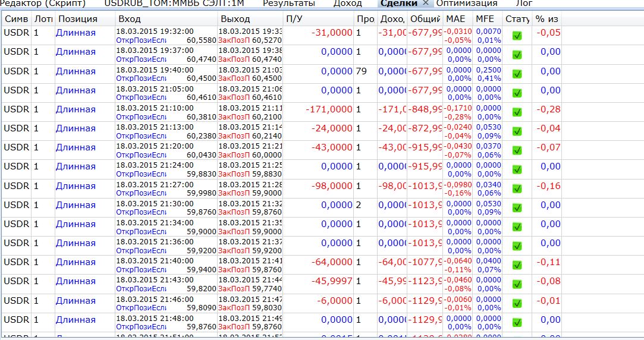
Task: Click the MAE column header
Action: pos(457,19)
